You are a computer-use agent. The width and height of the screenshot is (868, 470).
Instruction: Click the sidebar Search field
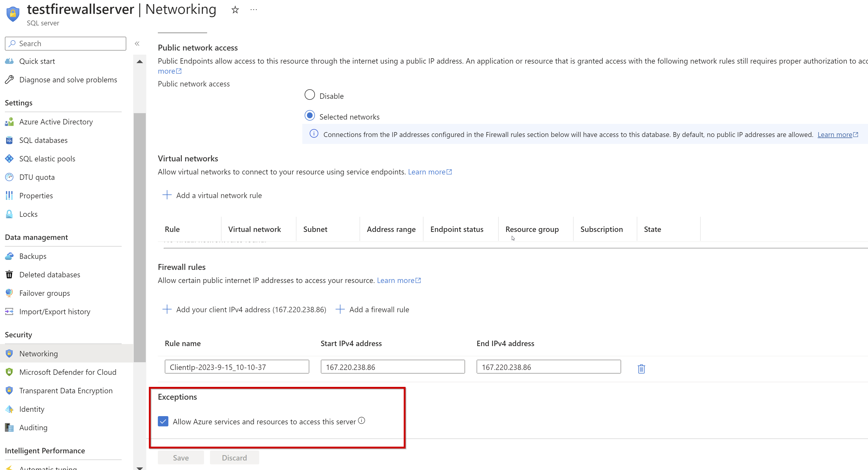tap(65, 43)
